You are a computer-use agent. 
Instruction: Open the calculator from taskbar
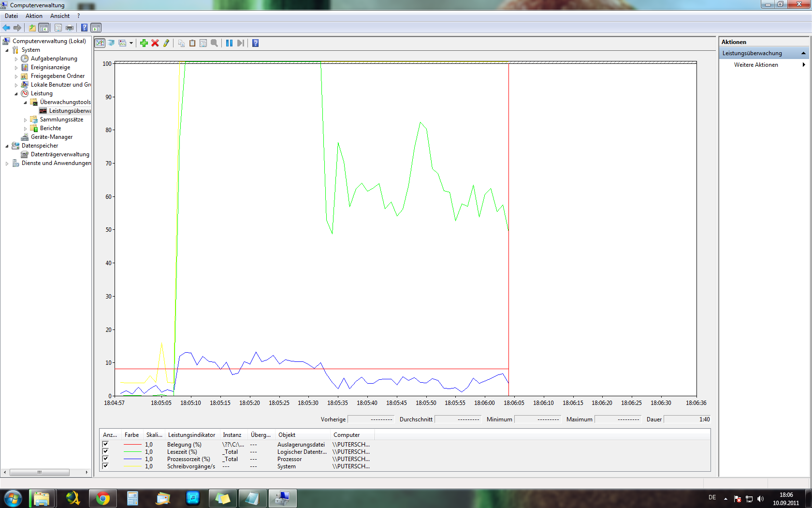pyautogui.click(x=132, y=498)
